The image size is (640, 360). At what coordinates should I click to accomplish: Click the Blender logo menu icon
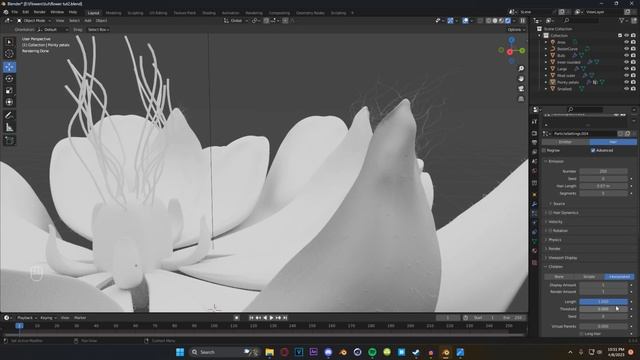click(x=6, y=12)
